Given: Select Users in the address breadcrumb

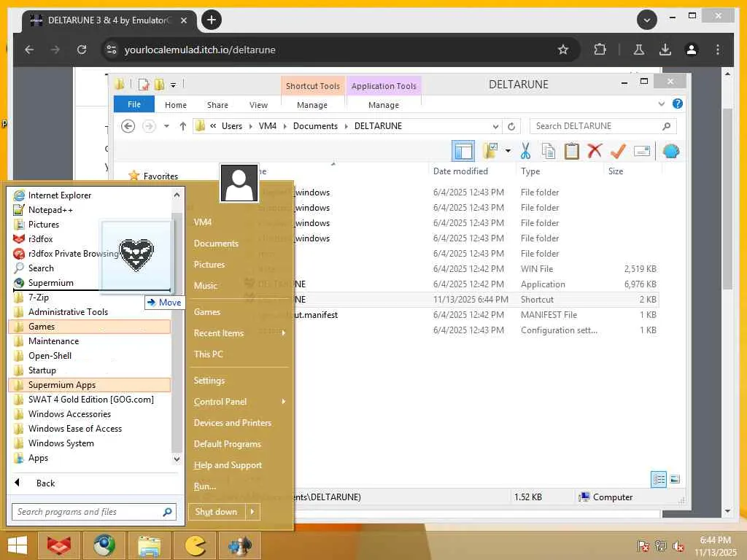Looking at the screenshot, I should (x=232, y=126).
